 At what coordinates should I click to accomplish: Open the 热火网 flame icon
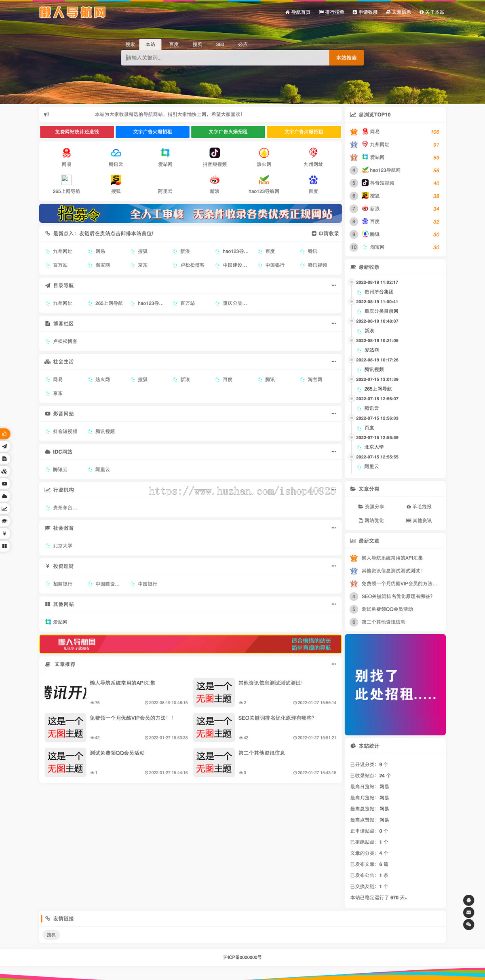[x=264, y=153]
